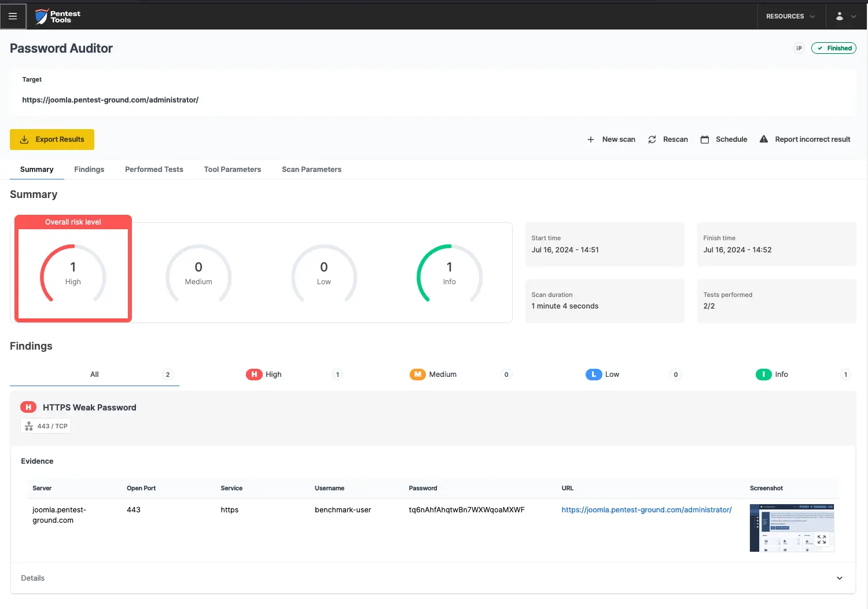
Task: Open the RESOURCES dropdown menu
Action: 790,16
